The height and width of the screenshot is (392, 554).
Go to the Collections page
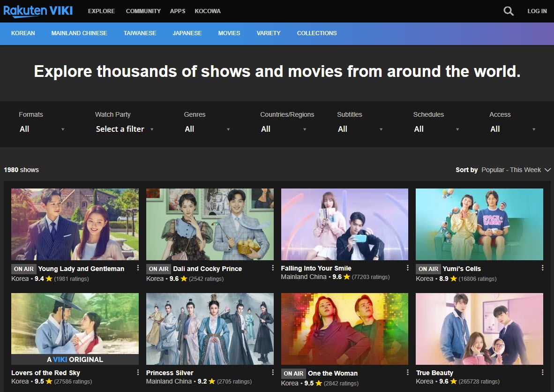(316, 33)
